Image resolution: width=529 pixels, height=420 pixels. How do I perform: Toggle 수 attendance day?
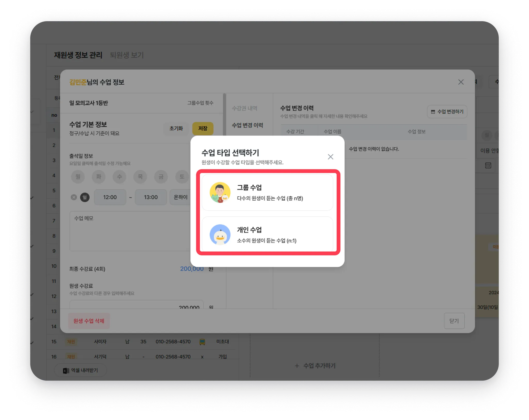point(119,177)
